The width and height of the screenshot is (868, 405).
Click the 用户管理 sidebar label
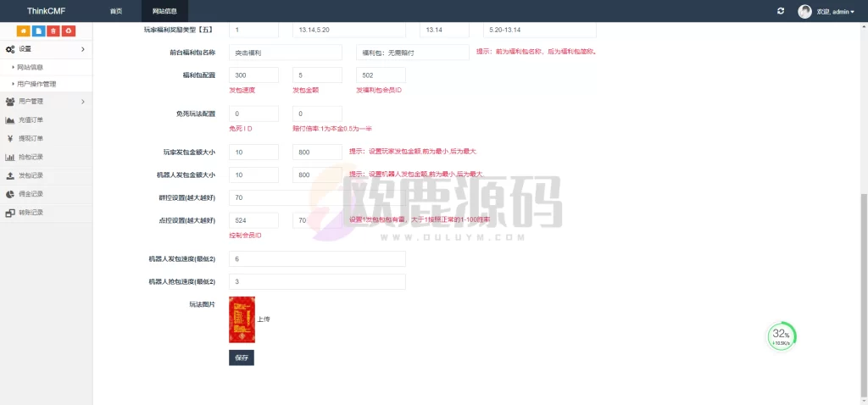(x=31, y=102)
